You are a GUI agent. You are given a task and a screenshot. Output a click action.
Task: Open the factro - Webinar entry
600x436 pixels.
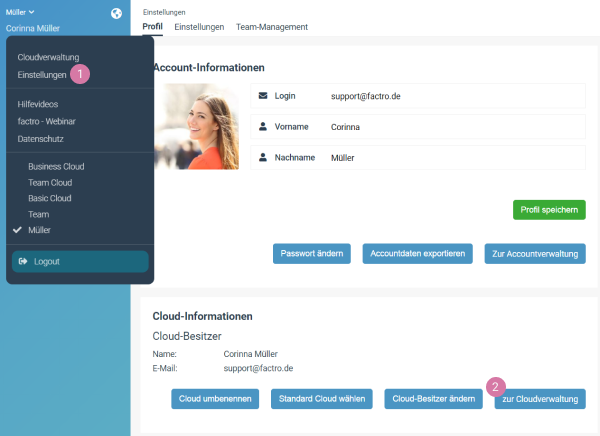point(47,121)
